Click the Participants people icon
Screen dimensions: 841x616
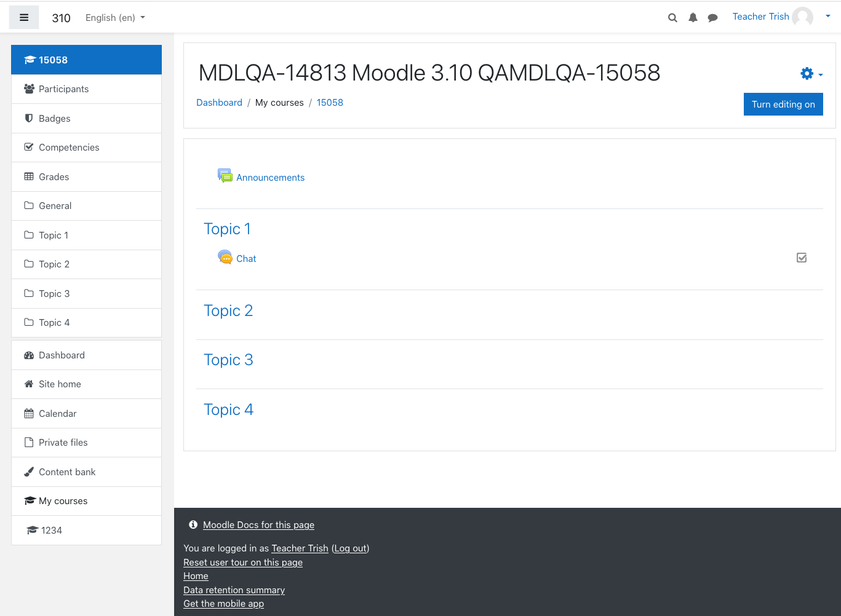tap(29, 89)
